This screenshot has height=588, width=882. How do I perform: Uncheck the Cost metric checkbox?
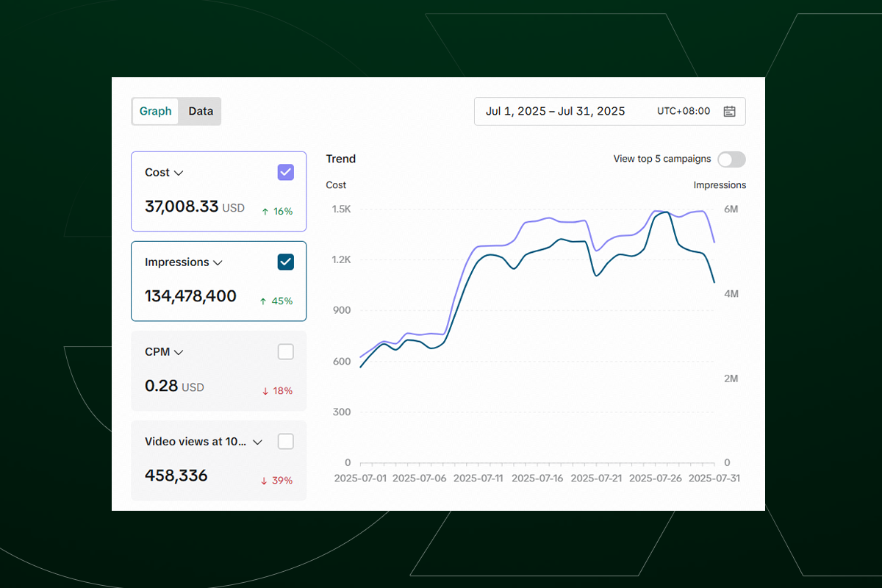pyautogui.click(x=285, y=171)
